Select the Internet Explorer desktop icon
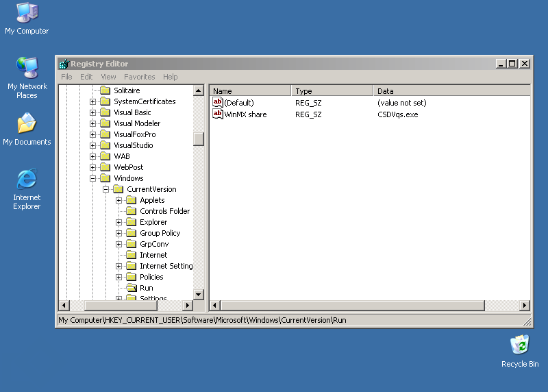The height and width of the screenshot is (392, 548). click(27, 190)
